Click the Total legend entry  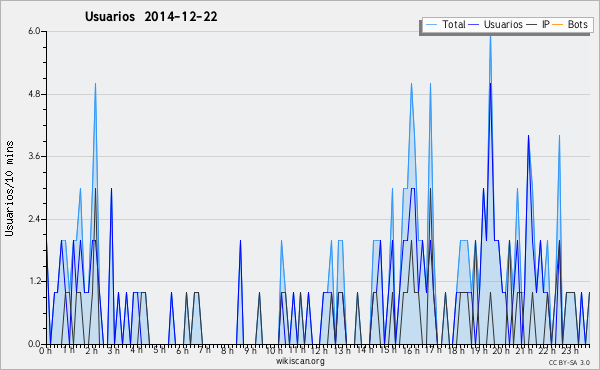pyautogui.click(x=446, y=24)
